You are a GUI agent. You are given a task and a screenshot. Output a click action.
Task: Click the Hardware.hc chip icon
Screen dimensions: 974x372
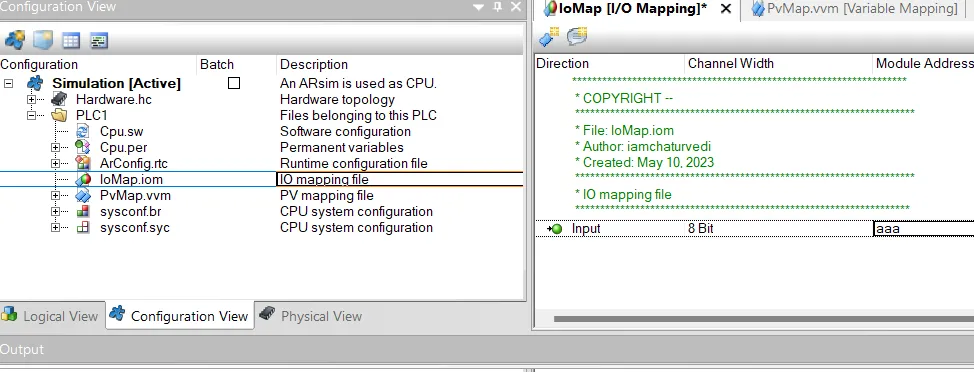pos(59,99)
